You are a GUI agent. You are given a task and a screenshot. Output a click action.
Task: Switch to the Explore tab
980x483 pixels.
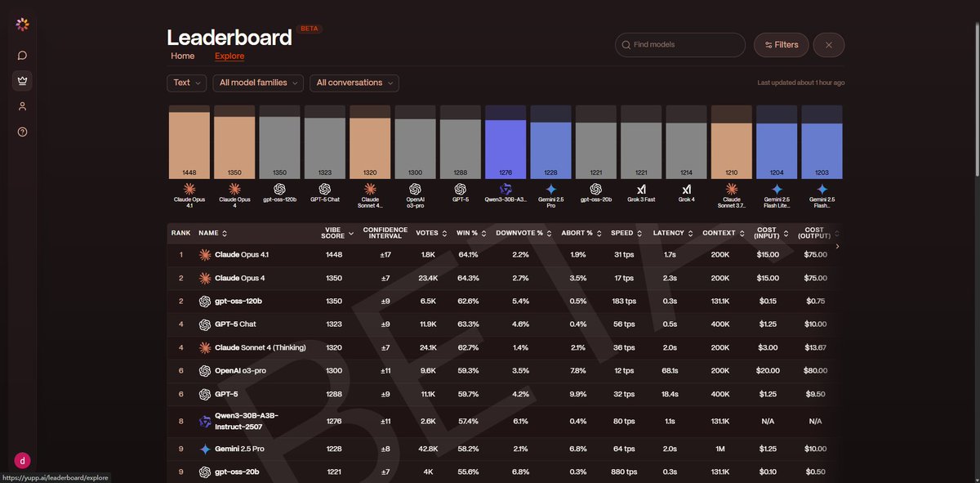point(229,56)
